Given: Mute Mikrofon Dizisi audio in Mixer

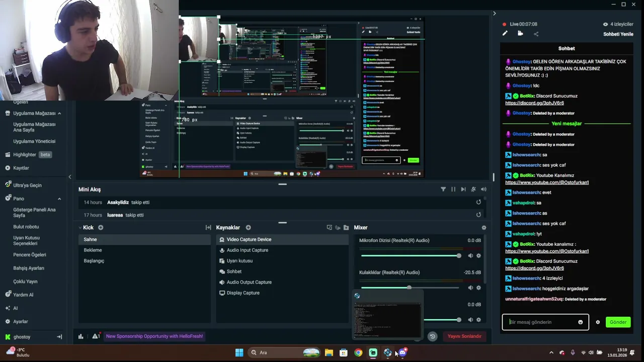Looking at the screenshot, I should point(470,255).
